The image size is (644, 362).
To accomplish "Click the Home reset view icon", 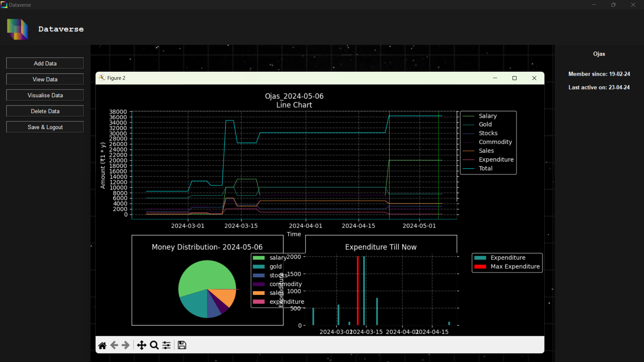I will tap(102, 345).
